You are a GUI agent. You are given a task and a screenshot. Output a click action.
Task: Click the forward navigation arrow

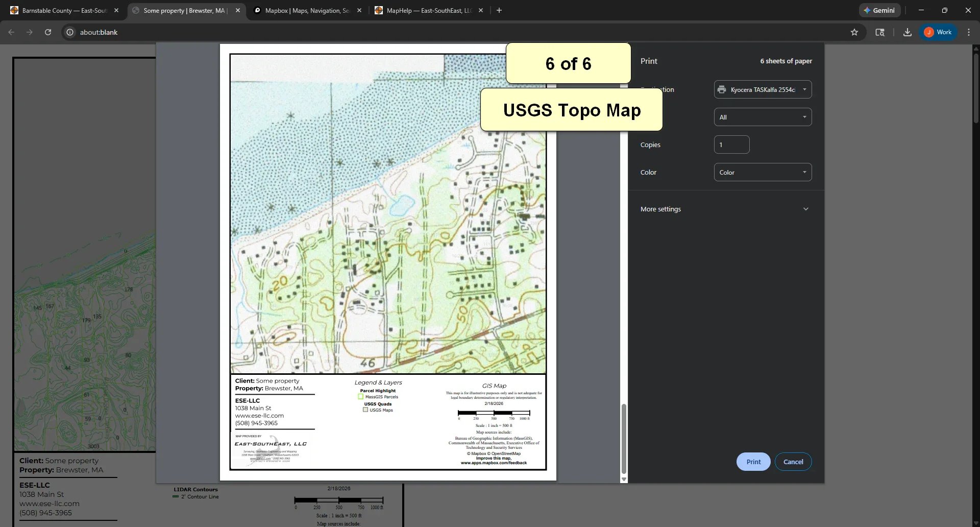[29, 32]
